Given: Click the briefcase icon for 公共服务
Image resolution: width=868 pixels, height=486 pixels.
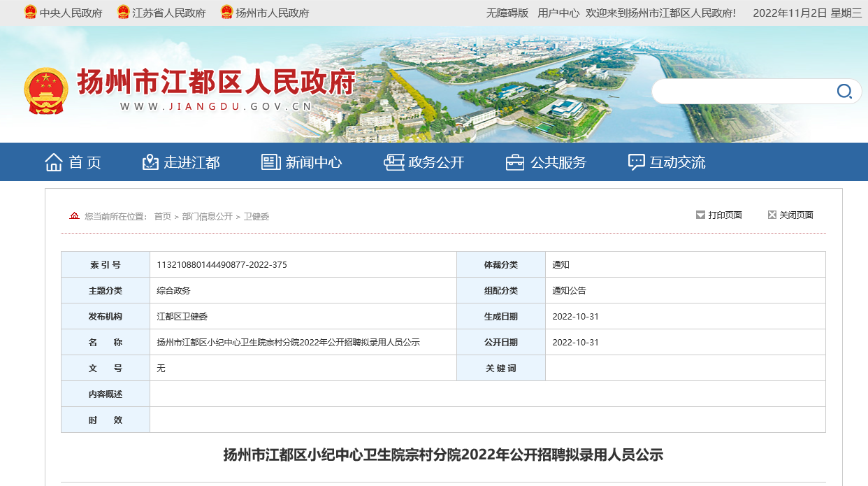Looking at the screenshot, I should click(515, 162).
